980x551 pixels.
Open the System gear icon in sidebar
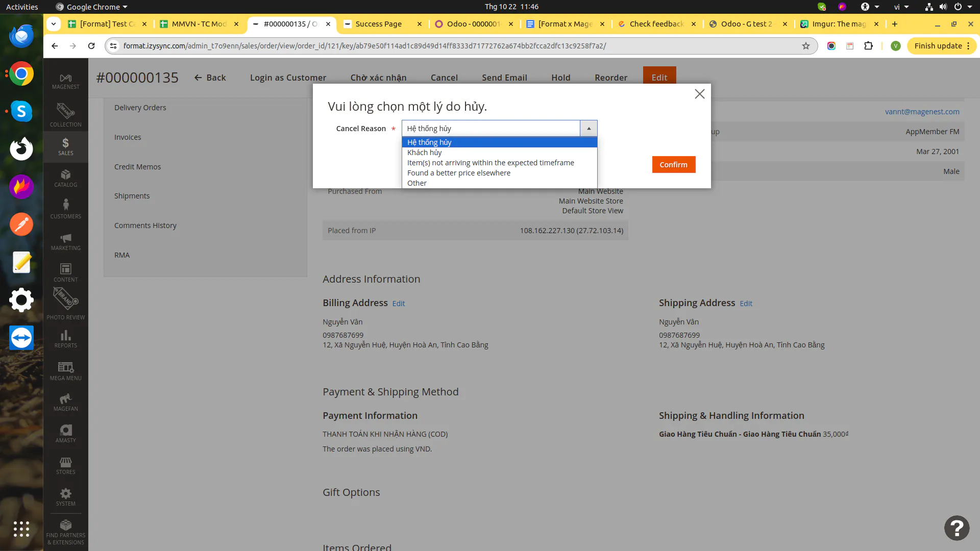point(65,497)
